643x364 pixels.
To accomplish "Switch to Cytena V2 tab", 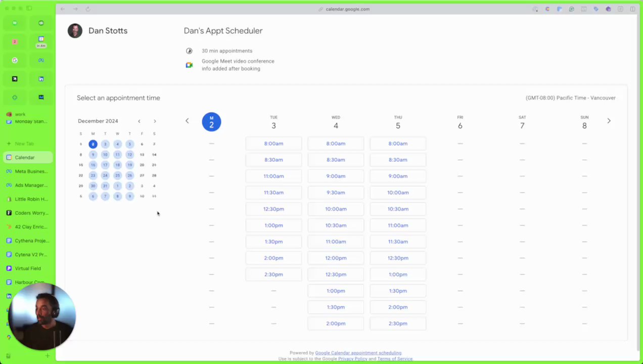I will tap(28, 254).
